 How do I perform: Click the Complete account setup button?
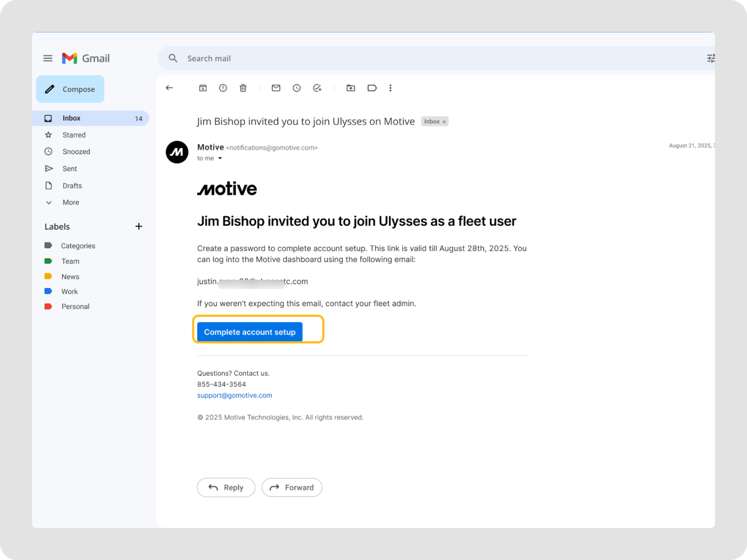(249, 332)
